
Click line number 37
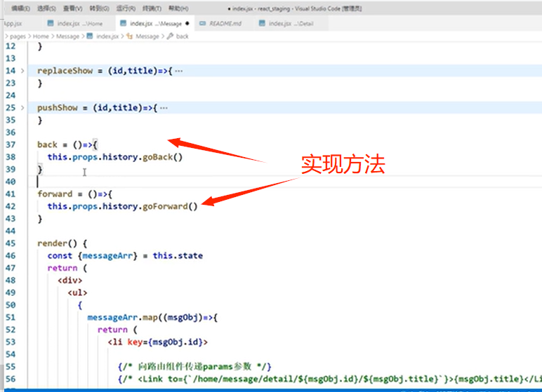pos(11,144)
